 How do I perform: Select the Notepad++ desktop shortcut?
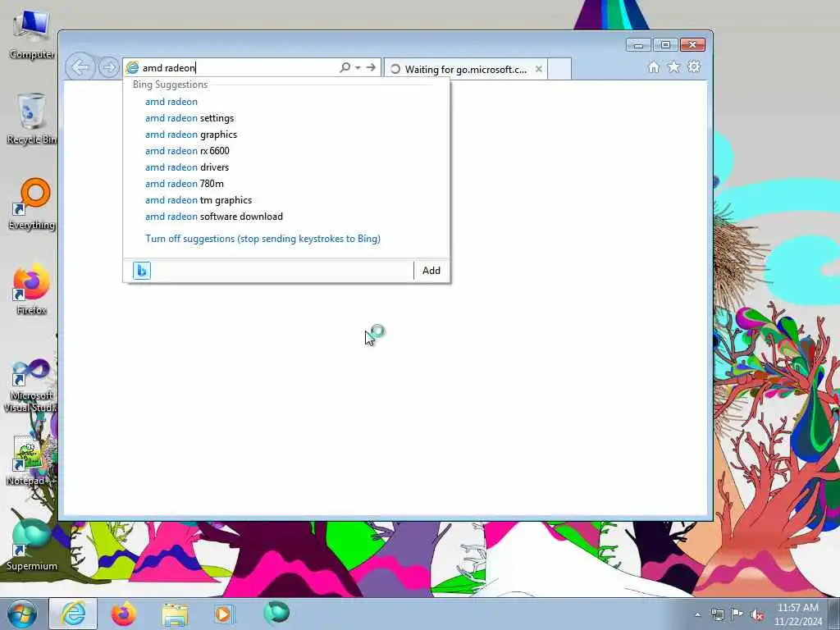click(x=32, y=461)
